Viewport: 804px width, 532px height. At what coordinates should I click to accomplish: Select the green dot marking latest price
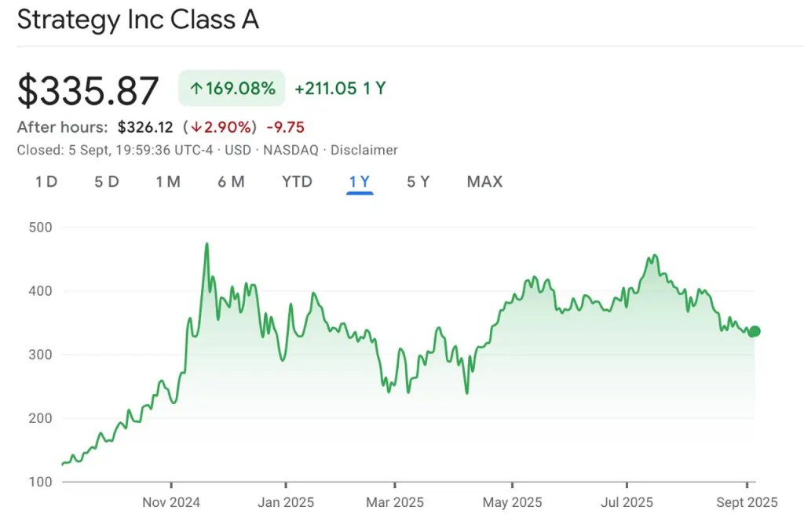pos(755,330)
